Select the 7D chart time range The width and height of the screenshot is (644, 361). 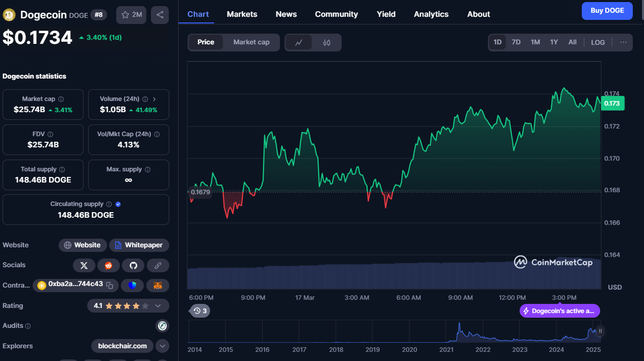point(516,42)
